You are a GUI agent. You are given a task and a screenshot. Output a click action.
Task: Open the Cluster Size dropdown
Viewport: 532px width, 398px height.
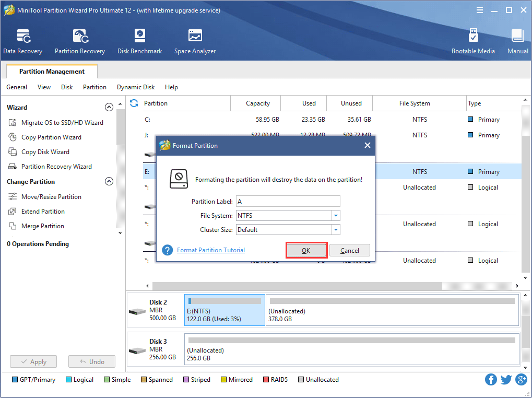pos(337,229)
